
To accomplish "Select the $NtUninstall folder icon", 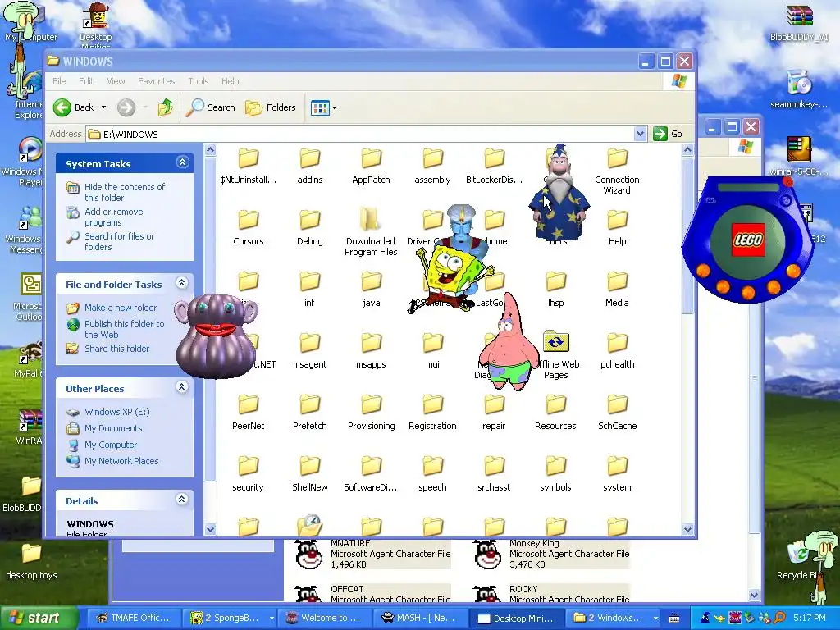I will 248,158.
